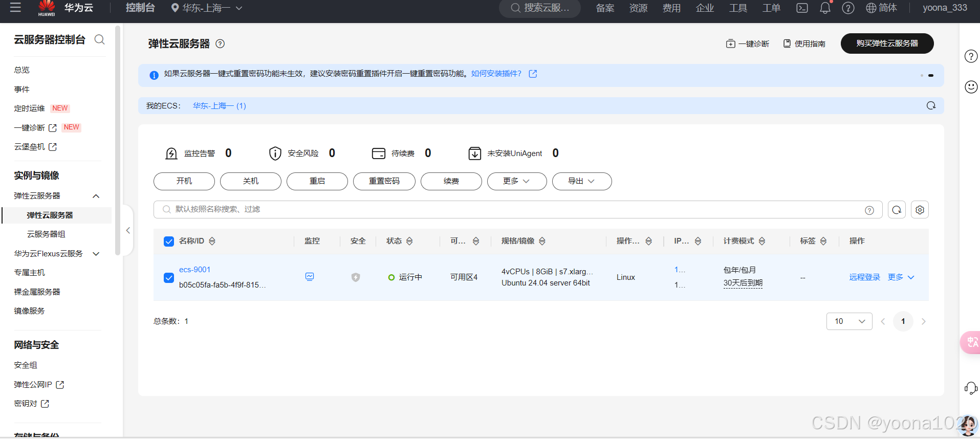The image size is (980, 439).
Task: Uncheck the ecs-9001 row checkbox
Action: pos(169,278)
